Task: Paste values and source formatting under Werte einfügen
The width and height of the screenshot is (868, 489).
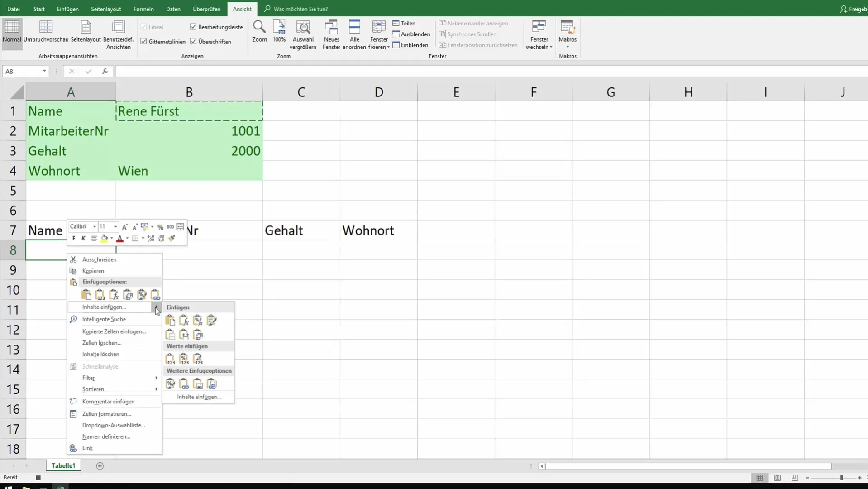Action: pyautogui.click(x=198, y=360)
